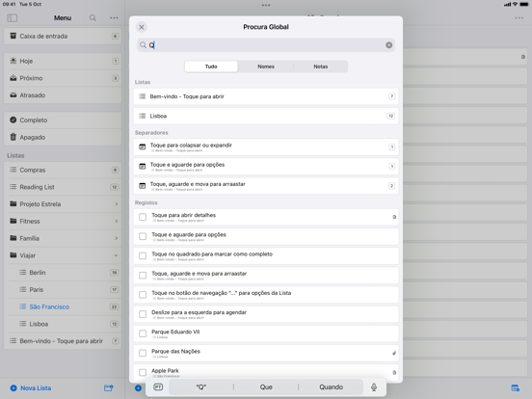This screenshot has height=399, width=532.
Task: Open the Hoje smart list
Action: click(63, 61)
